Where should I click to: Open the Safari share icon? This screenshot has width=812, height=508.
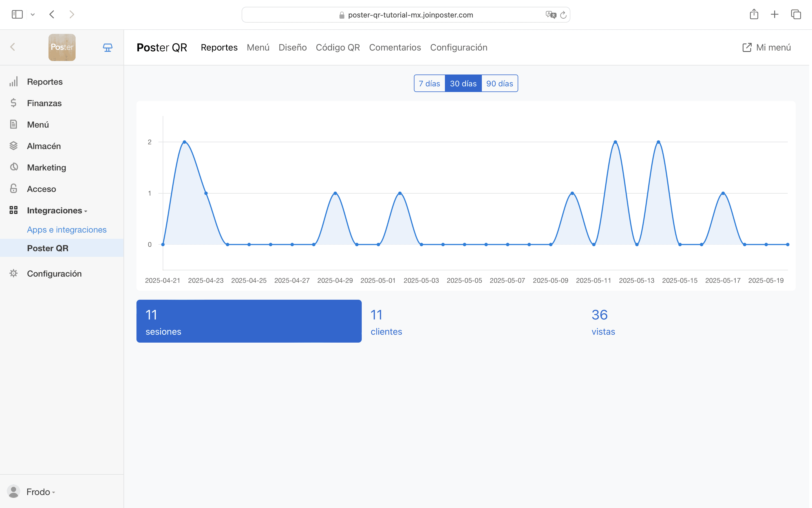tap(754, 14)
